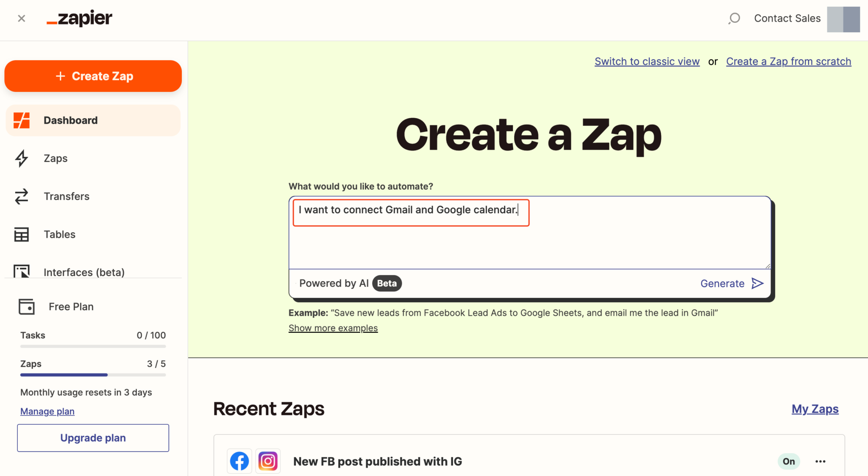Turn off the New FB post zap
Screen dimensions: 868x476
pyautogui.click(x=788, y=461)
